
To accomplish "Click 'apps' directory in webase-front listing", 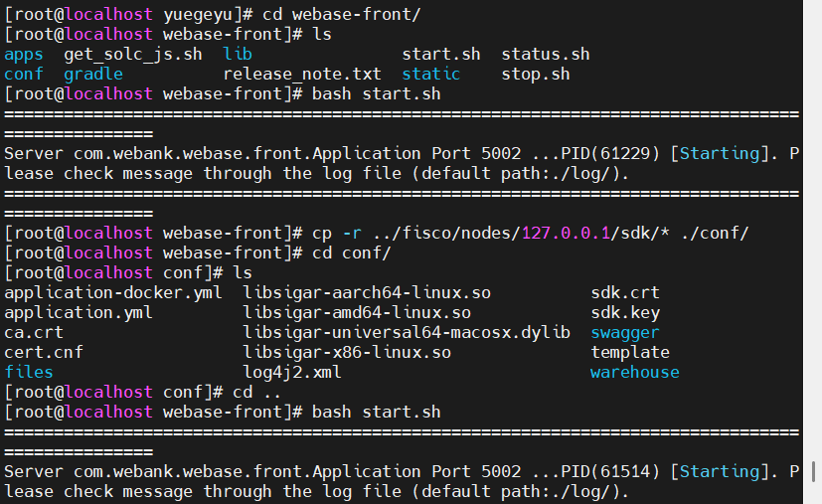I will 24,55.
